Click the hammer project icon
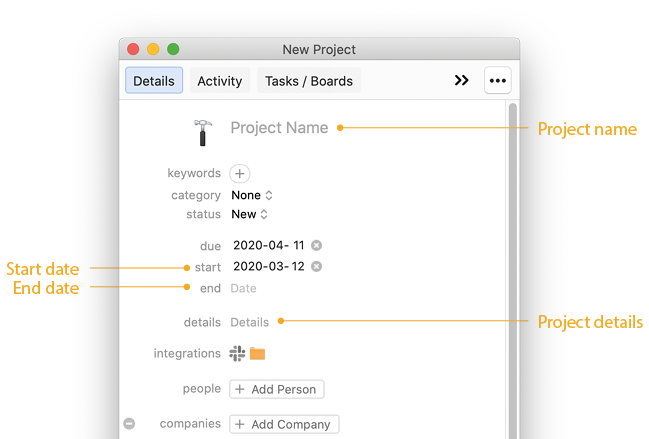The height and width of the screenshot is (439, 649). click(202, 133)
